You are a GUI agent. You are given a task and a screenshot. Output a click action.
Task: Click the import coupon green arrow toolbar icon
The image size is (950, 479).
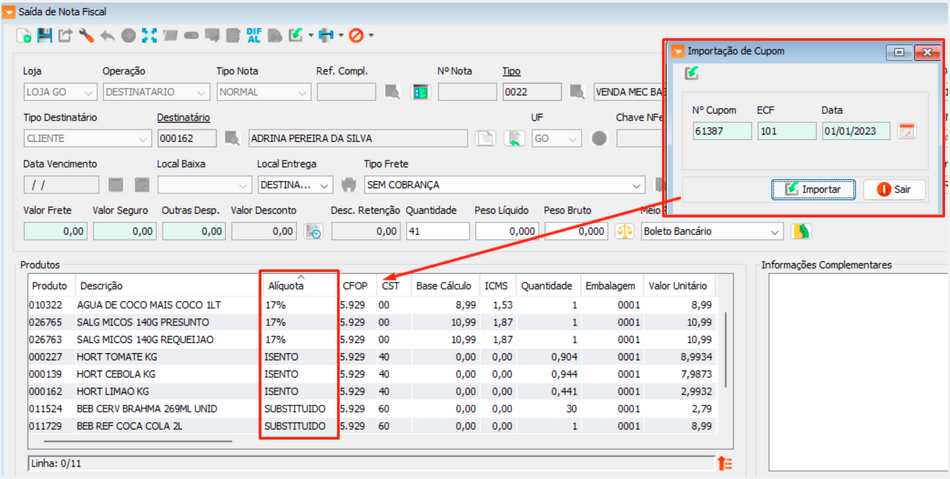pos(296,36)
